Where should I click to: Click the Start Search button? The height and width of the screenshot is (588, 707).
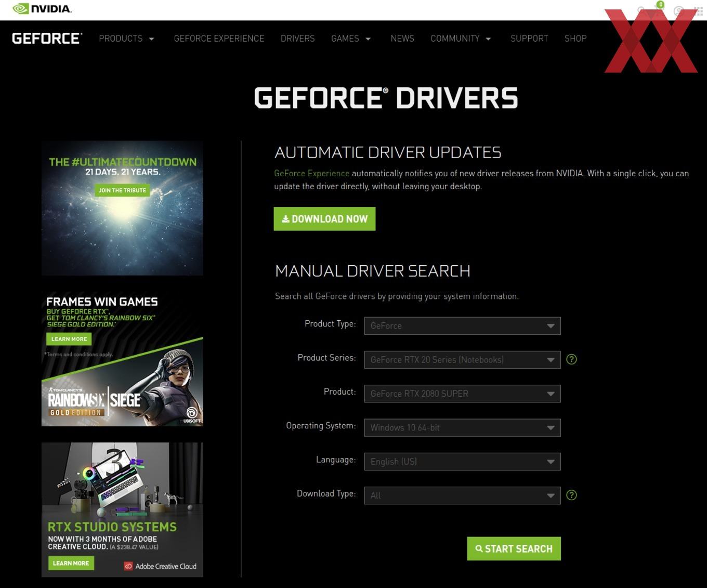[x=514, y=548]
